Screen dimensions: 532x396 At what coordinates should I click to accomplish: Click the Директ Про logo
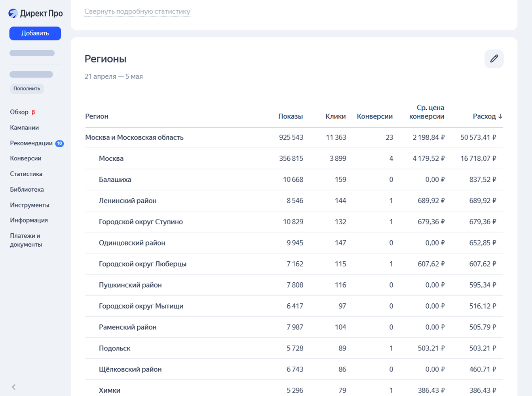(x=35, y=13)
